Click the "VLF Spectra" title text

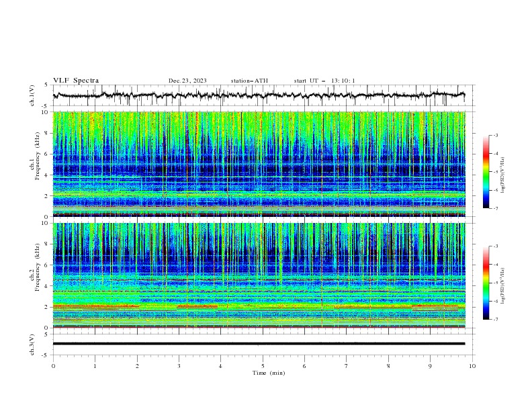(x=76, y=81)
